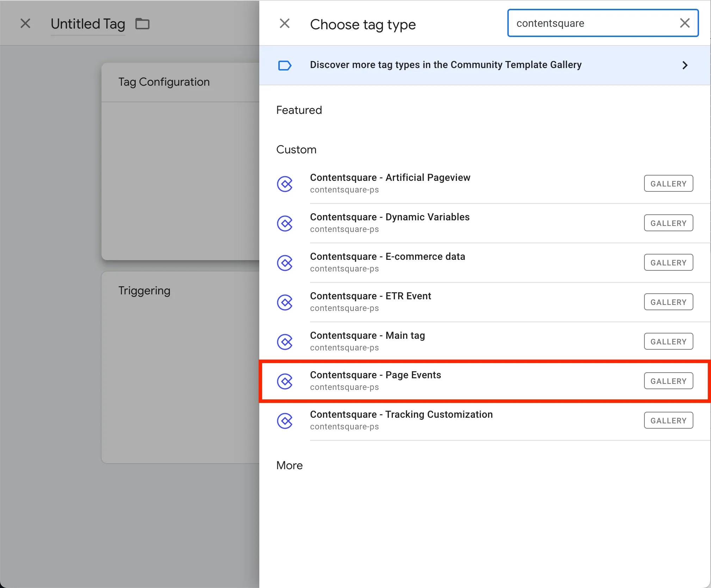This screenshot has height=588, width=711.
Task: Click the Contentsquare Artificial Pageview icon
Action: click(x=285, y=184)
